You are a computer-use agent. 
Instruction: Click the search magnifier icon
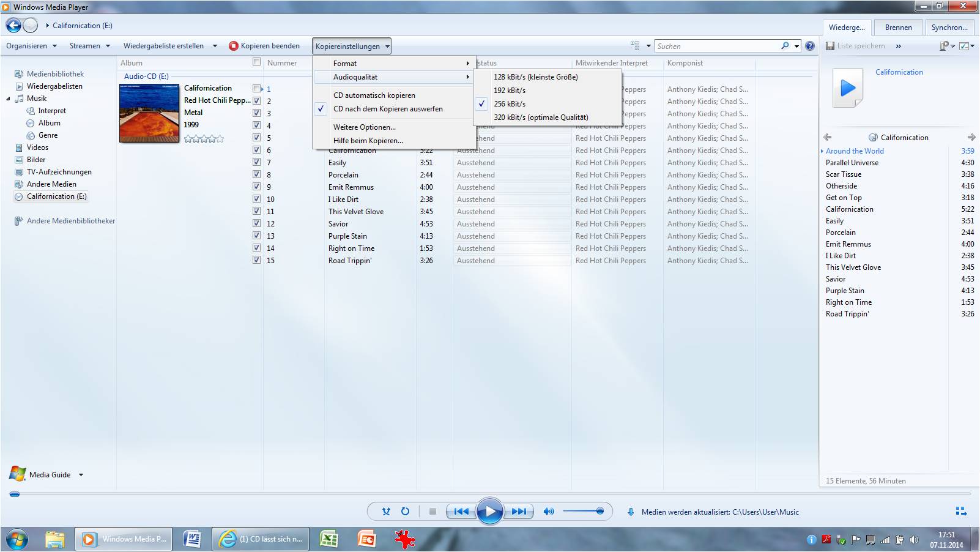pyautogui.click(x=785, y=46)
